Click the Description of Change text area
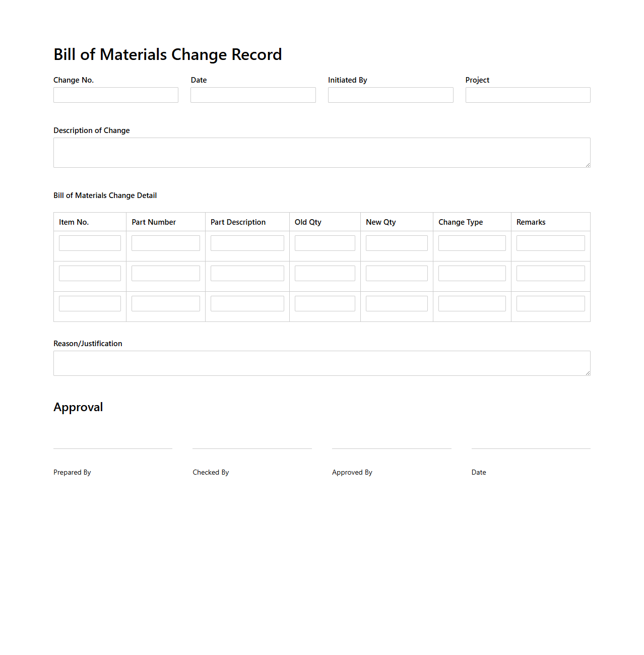The image size is (644, 655). coord(321,152)
